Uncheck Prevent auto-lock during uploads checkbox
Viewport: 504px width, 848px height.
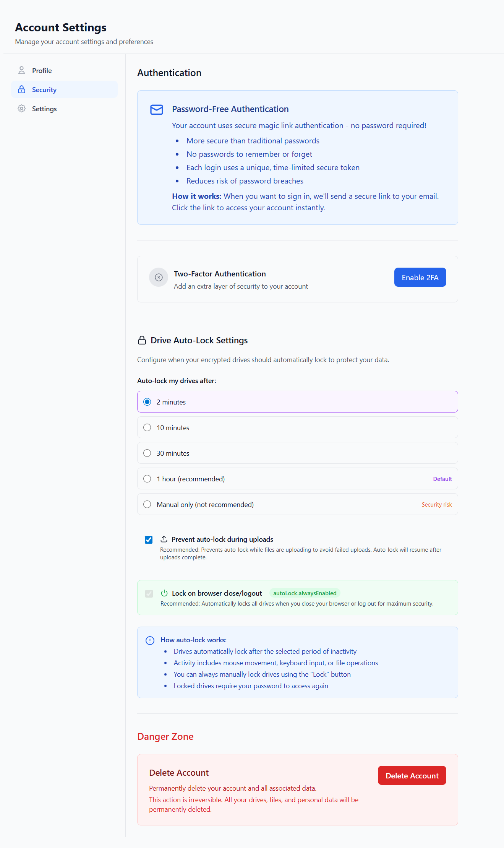click(149, 540)
